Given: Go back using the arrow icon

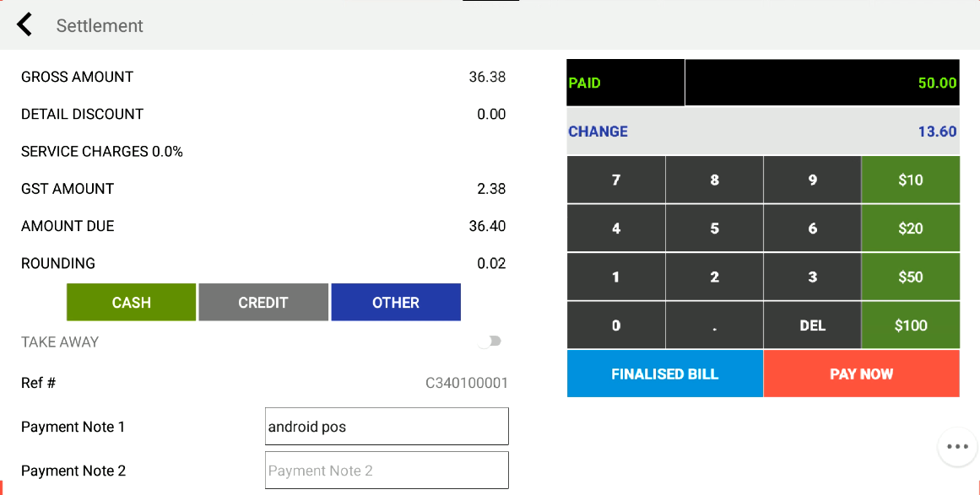Looking at the screenshot, I should [24, 25].
